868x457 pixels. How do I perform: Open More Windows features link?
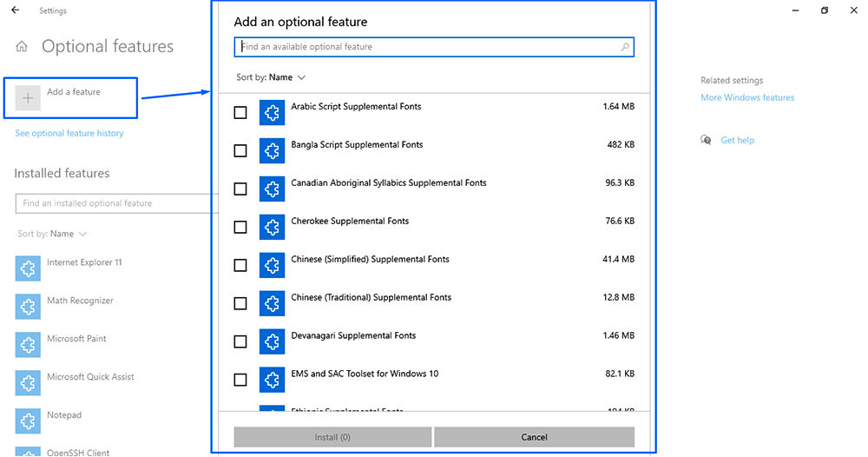(x=747, y=97)
